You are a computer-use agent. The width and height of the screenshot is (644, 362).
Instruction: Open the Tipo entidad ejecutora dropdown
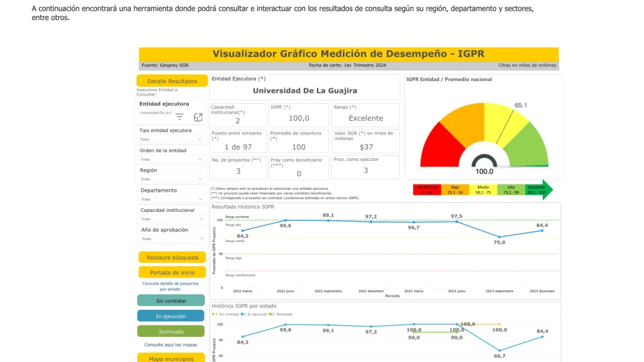[171, 139]
